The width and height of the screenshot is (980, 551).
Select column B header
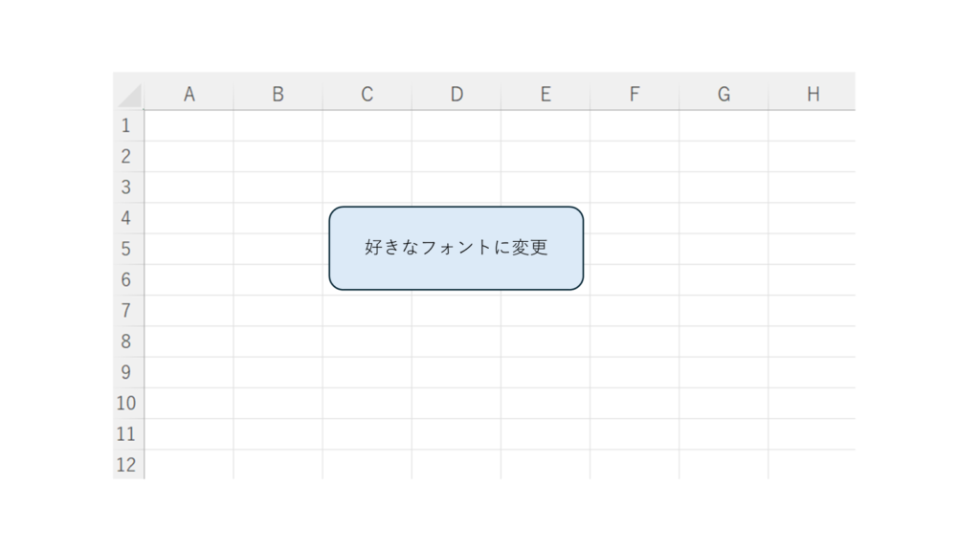click(278, 94)
